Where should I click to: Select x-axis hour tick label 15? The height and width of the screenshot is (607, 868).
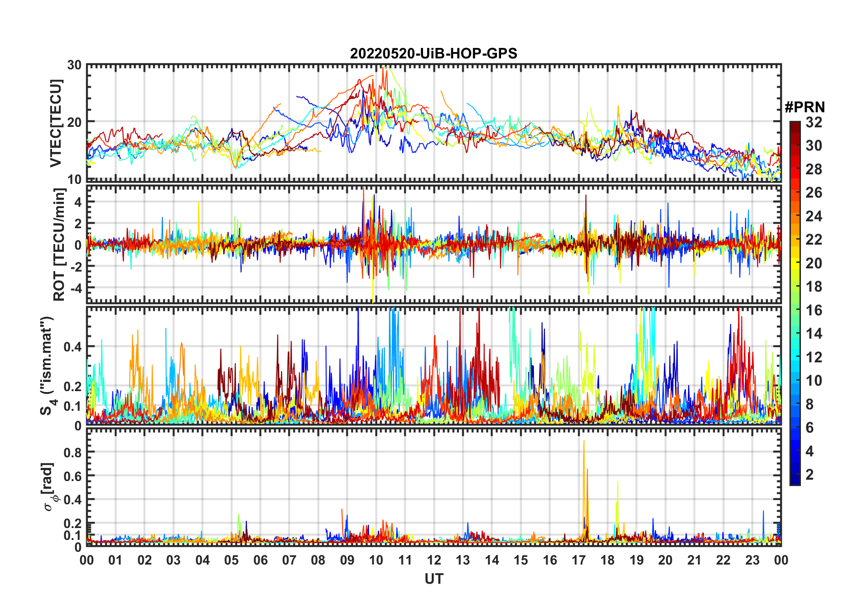point(521,560)
